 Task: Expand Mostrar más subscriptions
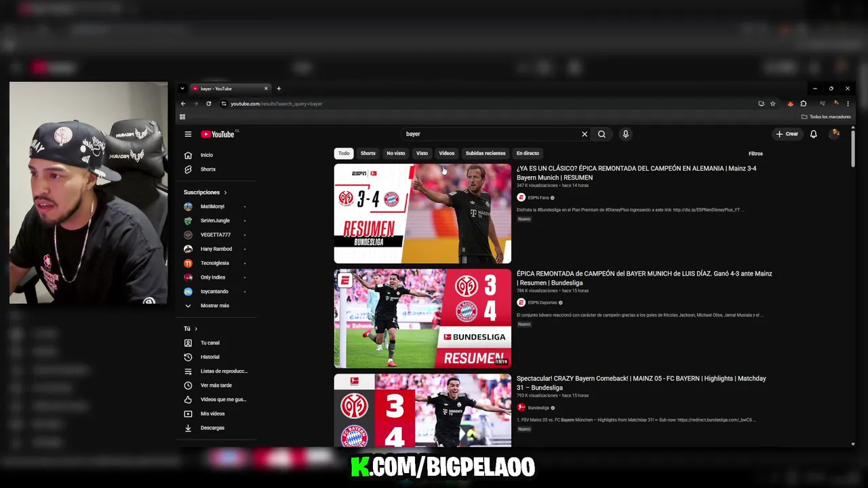tap(216, 306)
